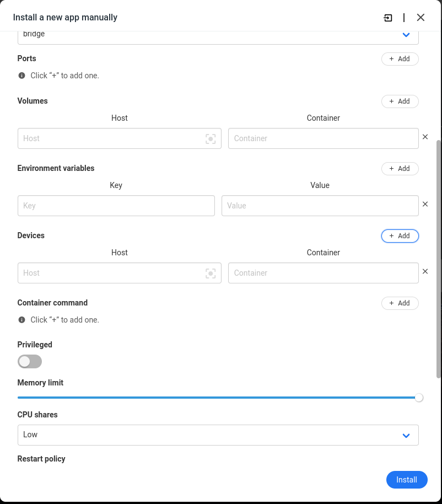
Task: Click the scrollbar on the right edge
Action: [439, 248]
